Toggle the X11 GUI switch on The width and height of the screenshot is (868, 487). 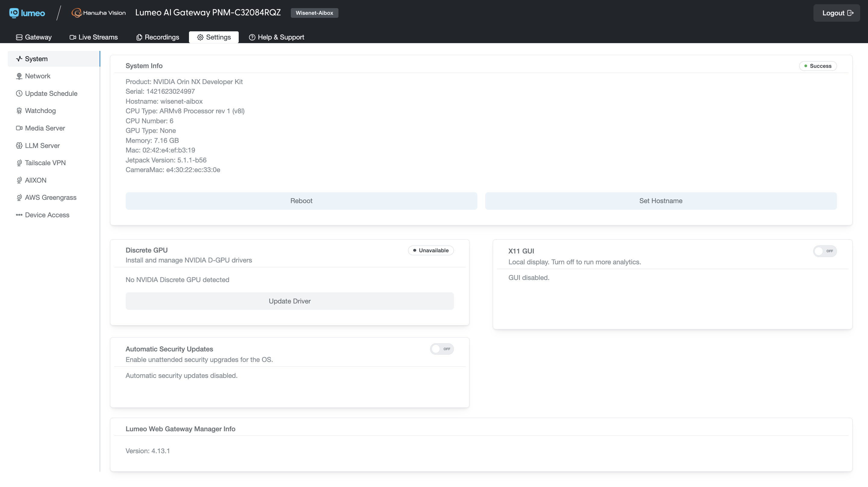tap(825, 251)
